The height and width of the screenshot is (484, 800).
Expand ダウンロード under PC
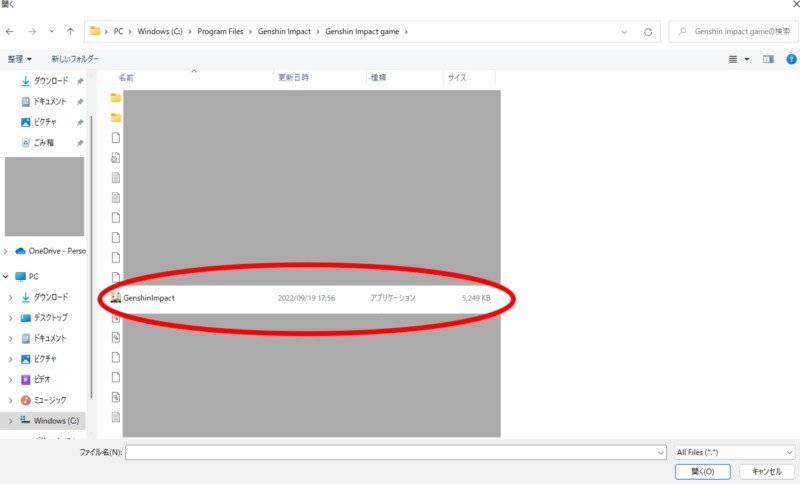pos(10,297)
